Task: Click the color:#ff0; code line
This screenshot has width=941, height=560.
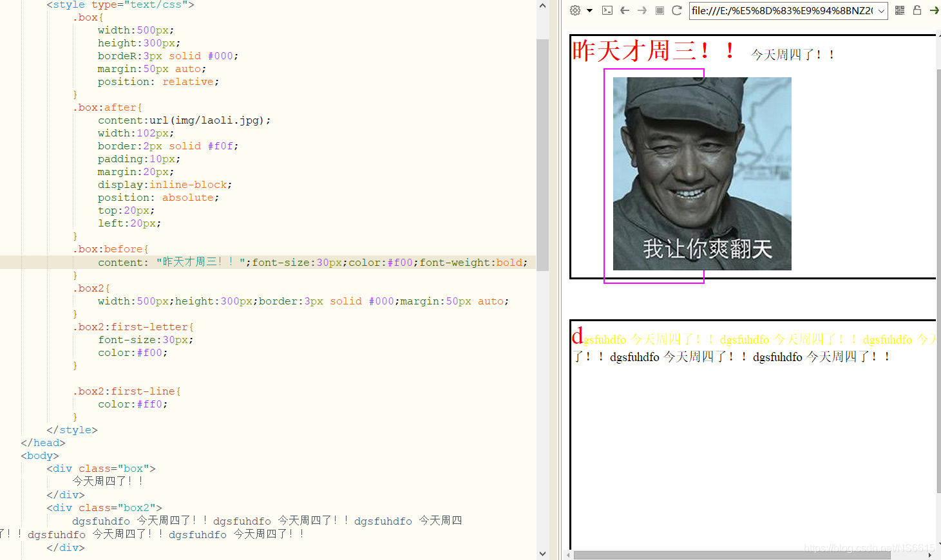Action: click(x=133, y=404)
